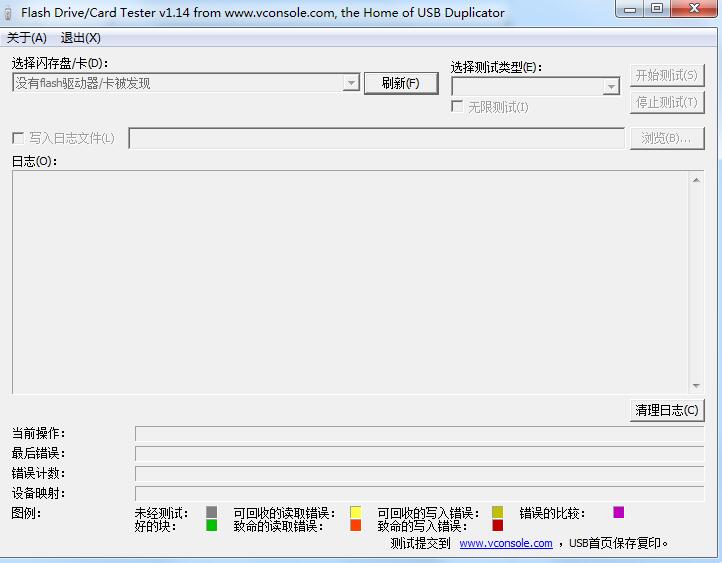
Task: Toggle the 写入日志文件(L) checkbox
Action: 18,138
